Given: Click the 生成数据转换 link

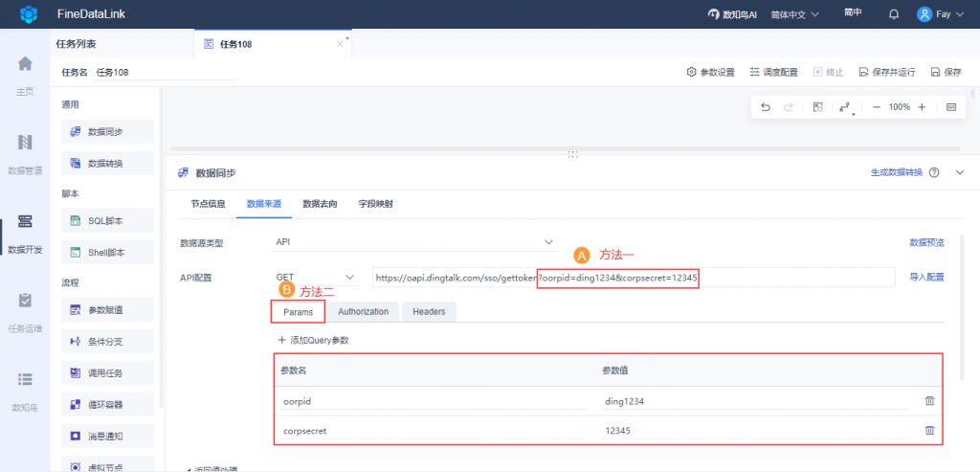Looking at the screenshot, I should 896,172.
